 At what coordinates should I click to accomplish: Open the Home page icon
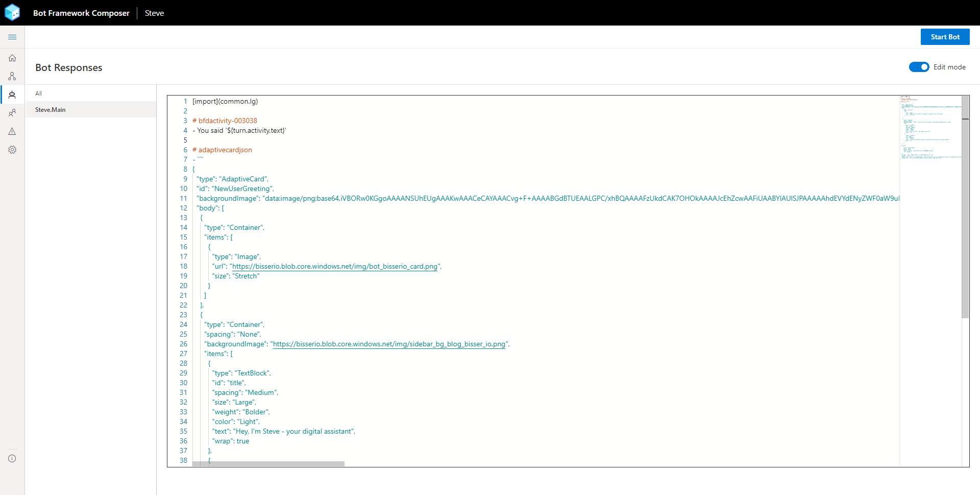coord(12,58)
